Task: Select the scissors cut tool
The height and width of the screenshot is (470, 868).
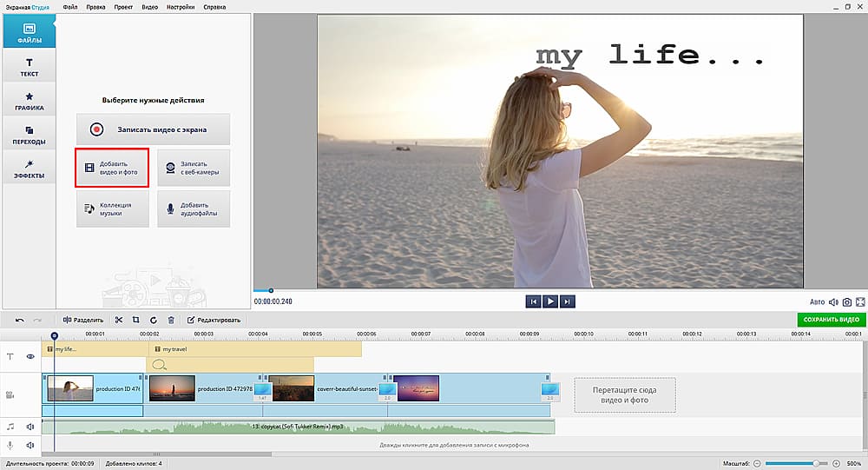Action: (x=119, y=320)
